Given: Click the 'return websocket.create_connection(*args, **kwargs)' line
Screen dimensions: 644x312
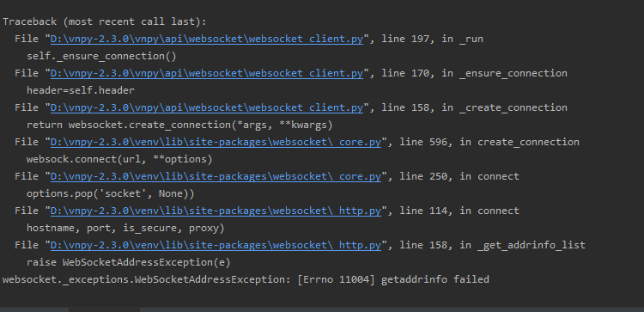Looking at the screenshot, I should point(179,125).
